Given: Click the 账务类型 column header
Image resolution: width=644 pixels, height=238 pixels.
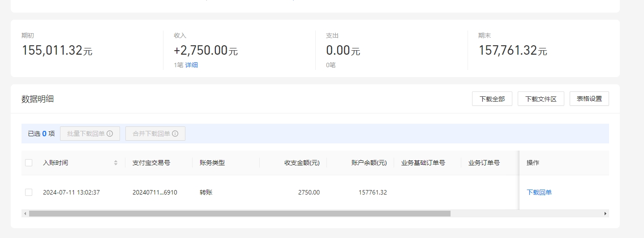Looking at the screenshot, I should tap(212, 163).
